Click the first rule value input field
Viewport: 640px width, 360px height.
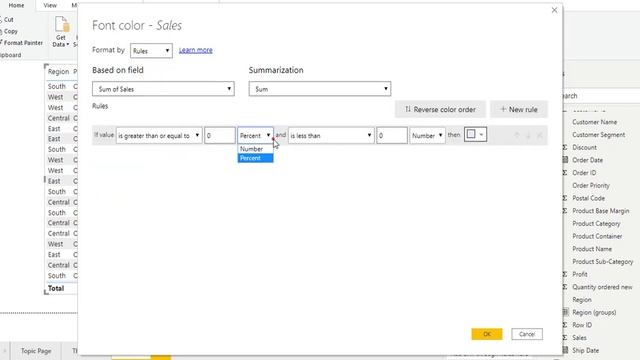coord(220,136)
